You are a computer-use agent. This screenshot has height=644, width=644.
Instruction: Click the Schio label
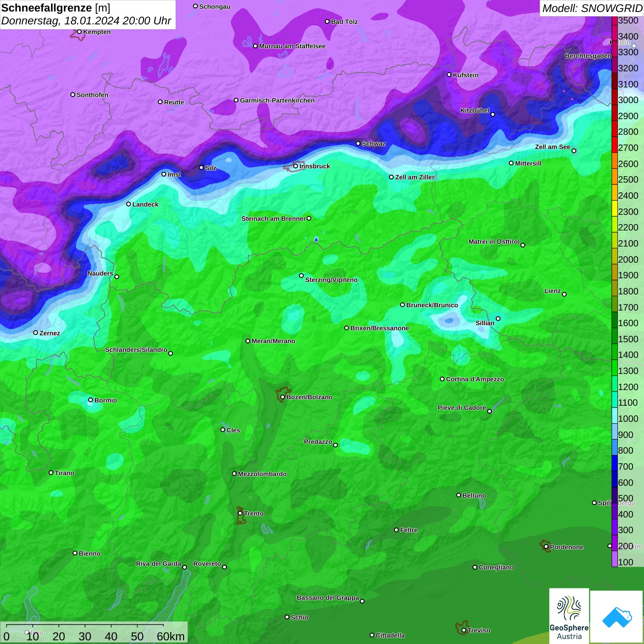tap(299, 617)
